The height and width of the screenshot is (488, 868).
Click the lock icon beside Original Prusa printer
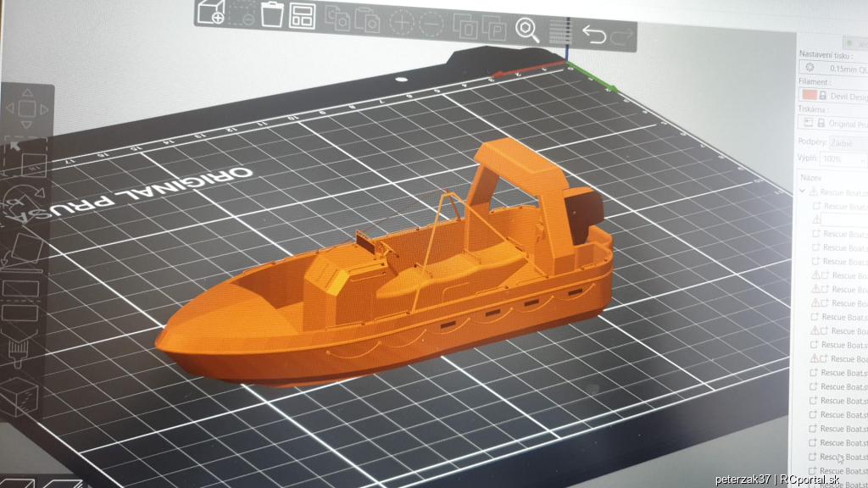click(x=821, y=123)
